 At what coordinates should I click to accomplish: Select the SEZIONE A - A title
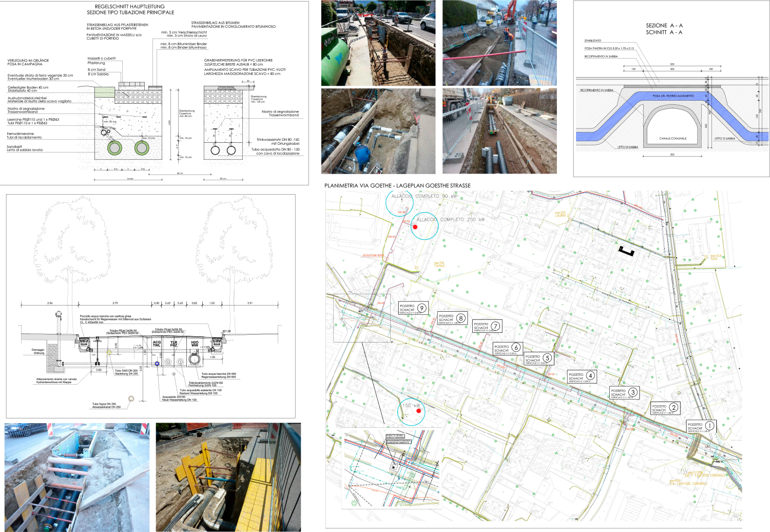point(664,25)
